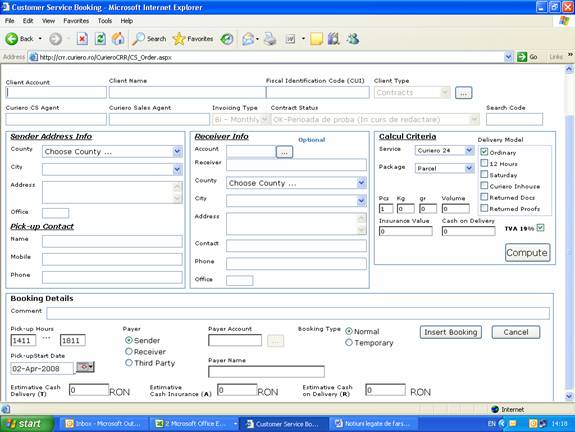Select Third Party as payer
The height and width of the screenshot is (432, 575).
pos(129,363)
